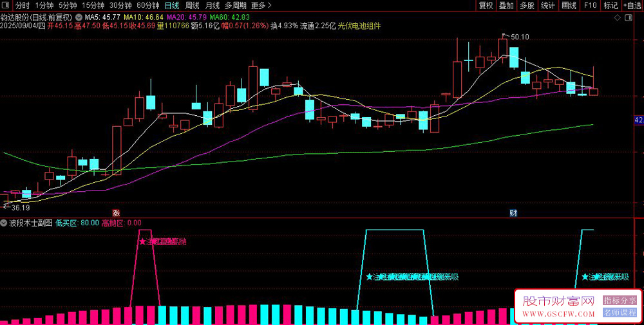Click the candlestick beneath the 50.10 high

[503, 48]
